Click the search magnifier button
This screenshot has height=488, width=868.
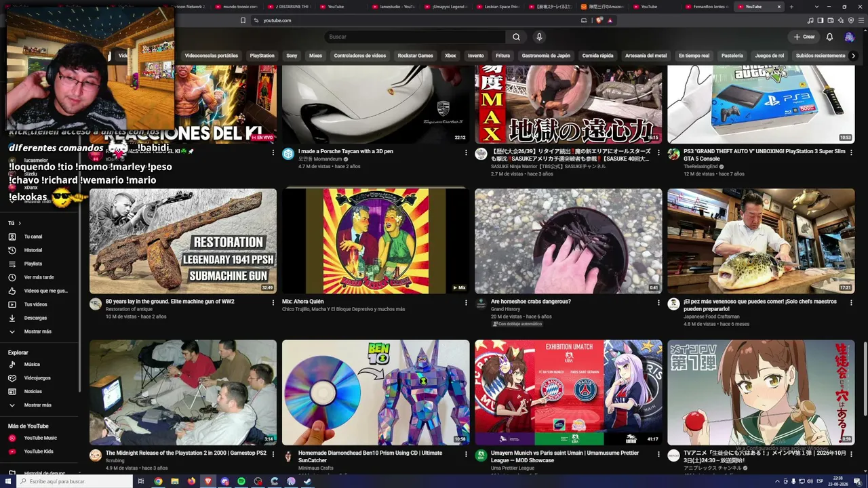pos(516,37)
